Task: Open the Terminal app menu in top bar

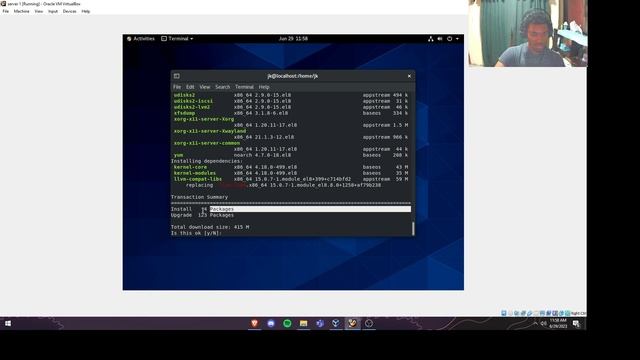Action: point(177,39)
